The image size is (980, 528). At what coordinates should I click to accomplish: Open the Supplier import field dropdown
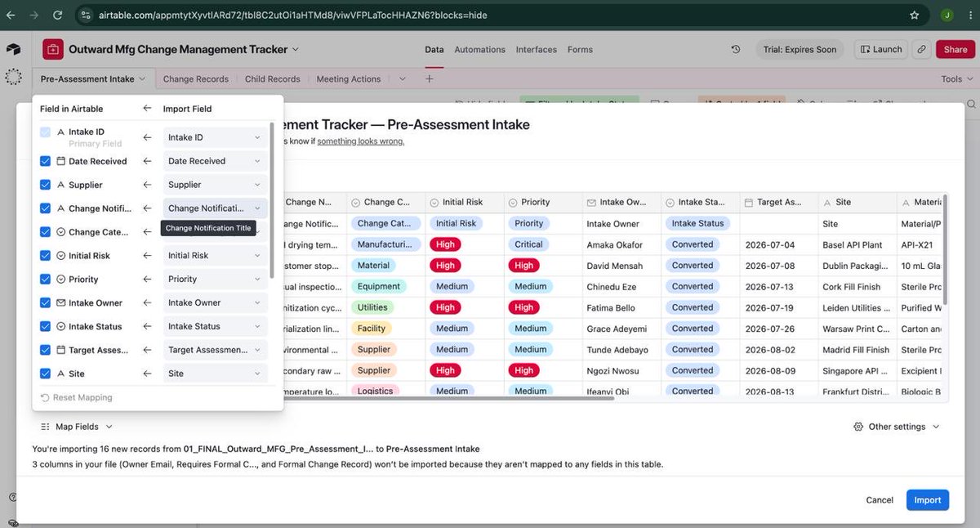click(215, 185)
